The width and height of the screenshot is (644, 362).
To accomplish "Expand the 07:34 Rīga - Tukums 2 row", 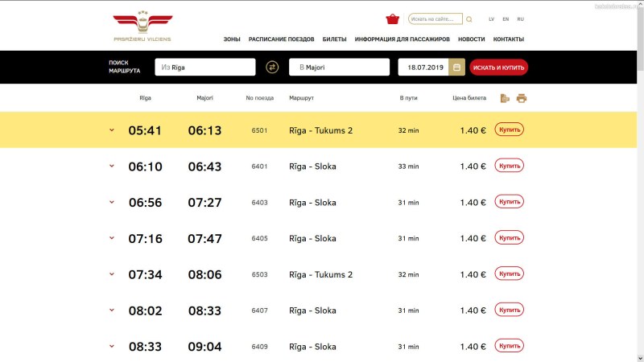I will (112, 274).
